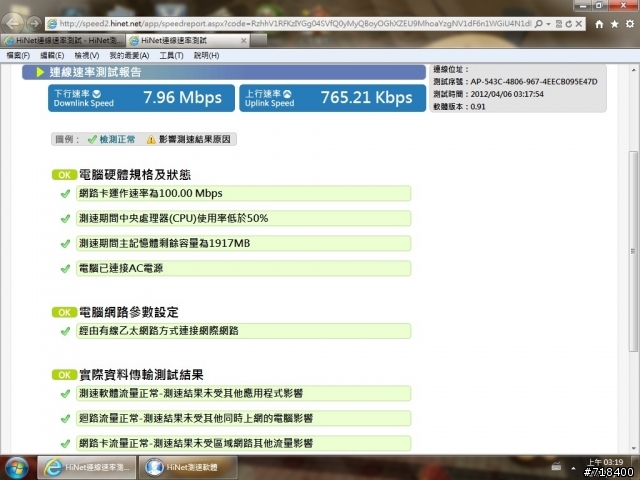Click the browser Back arrow button
This screenshot has width=640, height=480.
pyautogui.click(x=13, y=24)
